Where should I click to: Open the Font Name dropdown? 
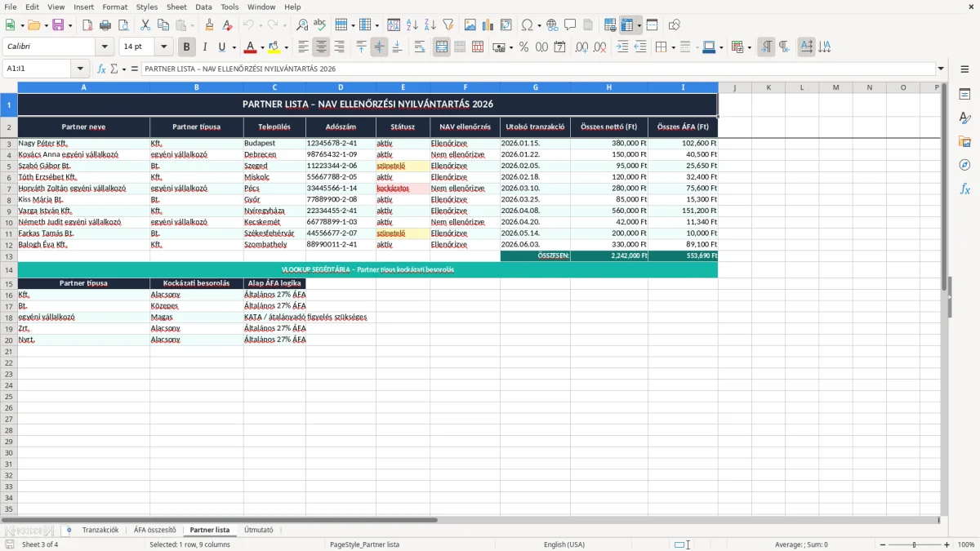coord(105,47)
